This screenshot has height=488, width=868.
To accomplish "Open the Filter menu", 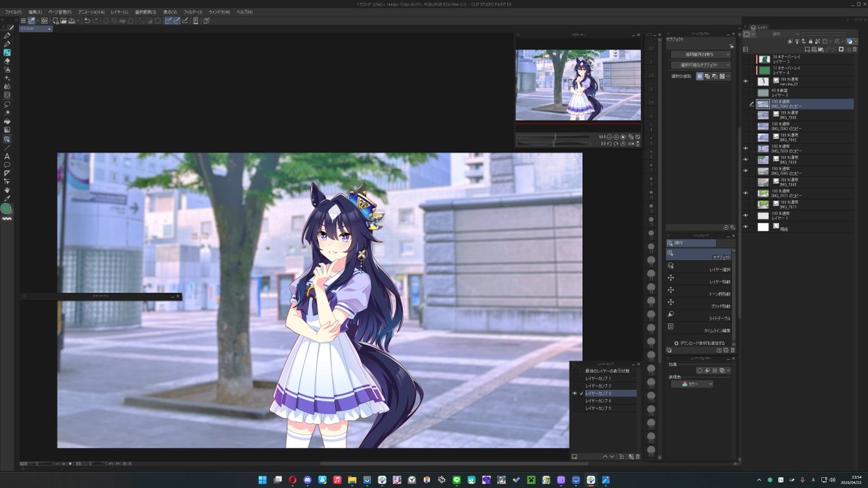I will 193,12.
